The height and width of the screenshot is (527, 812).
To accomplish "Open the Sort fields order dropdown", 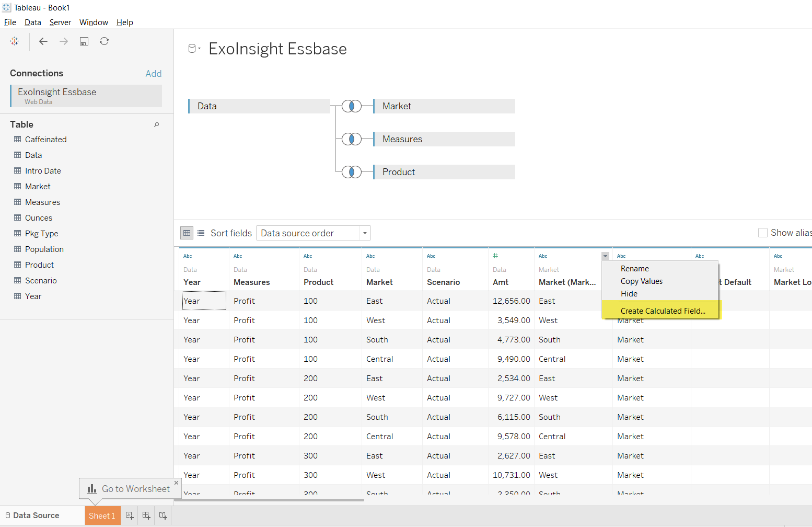I will (364, 233).
